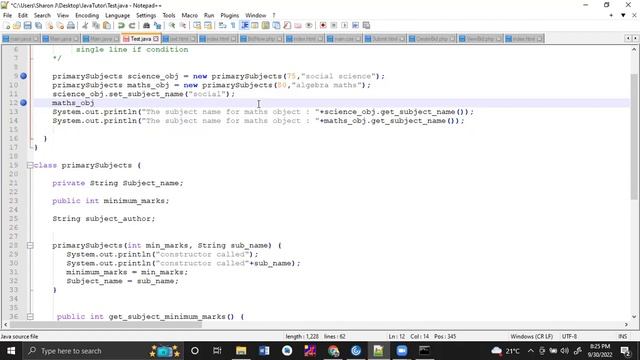Place cursor after maths_obj on line 12
This screenshot has width=640, height=360.
click(95, 103)
